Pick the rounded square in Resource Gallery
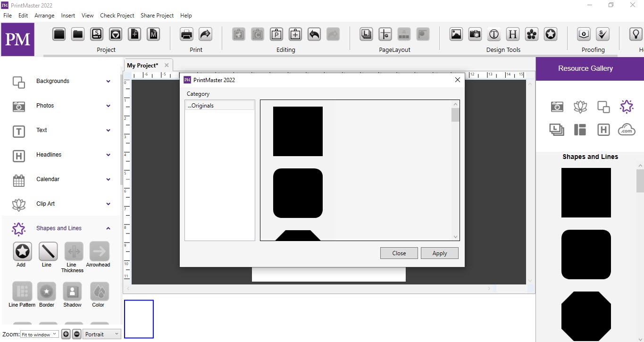The image size is (644, 342). (586, 254)
